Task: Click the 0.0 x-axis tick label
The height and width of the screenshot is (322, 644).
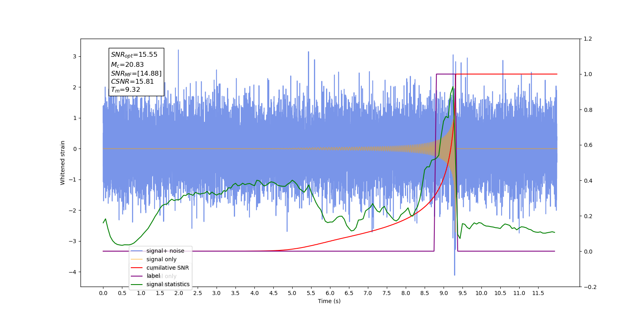Action: (103, 293)
